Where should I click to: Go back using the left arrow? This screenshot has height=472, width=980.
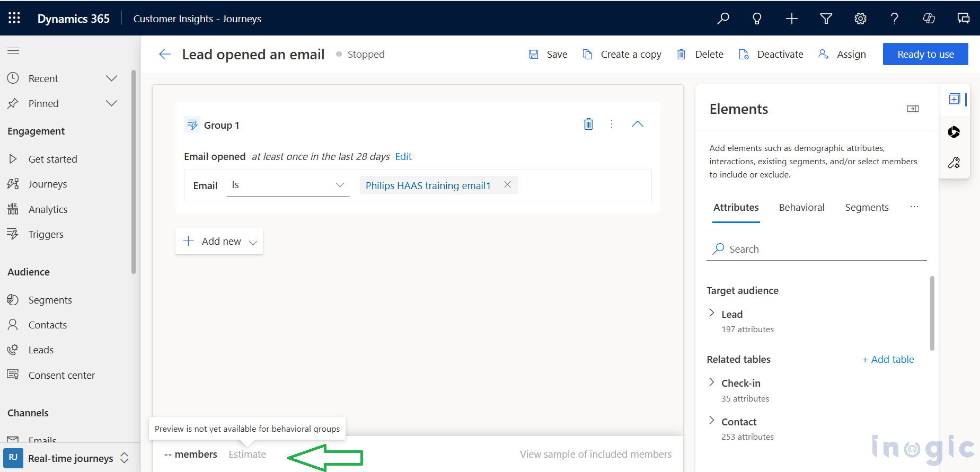tap(165, 54)
